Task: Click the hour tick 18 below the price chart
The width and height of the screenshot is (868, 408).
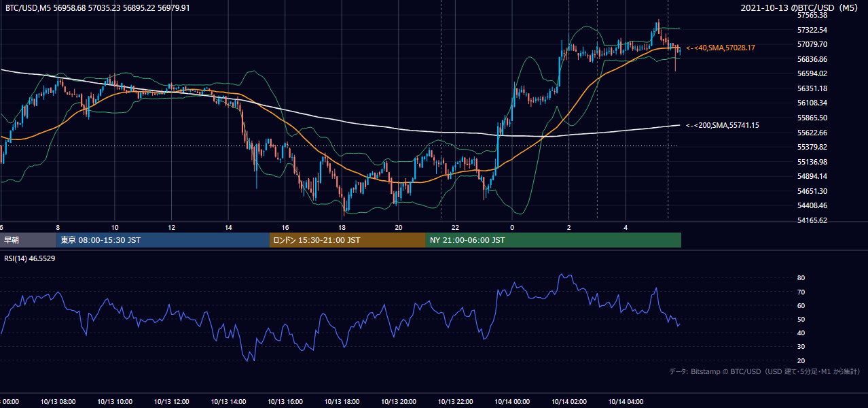Action: 342,228
